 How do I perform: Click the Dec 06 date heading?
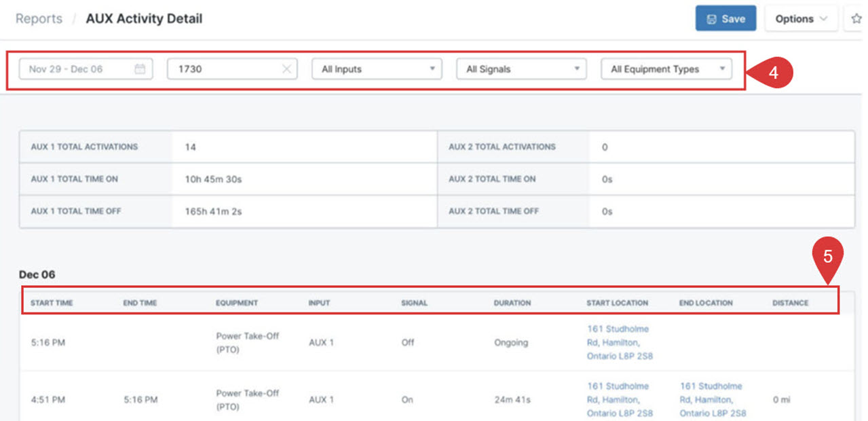coord(37,274)
